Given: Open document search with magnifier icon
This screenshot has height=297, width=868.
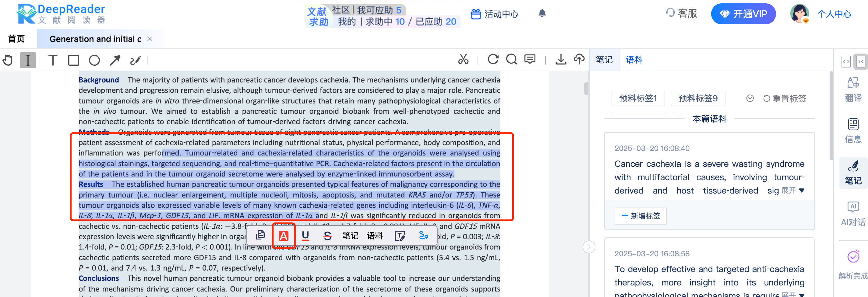Looking at the screenshot, I should (x=511, y=59).
